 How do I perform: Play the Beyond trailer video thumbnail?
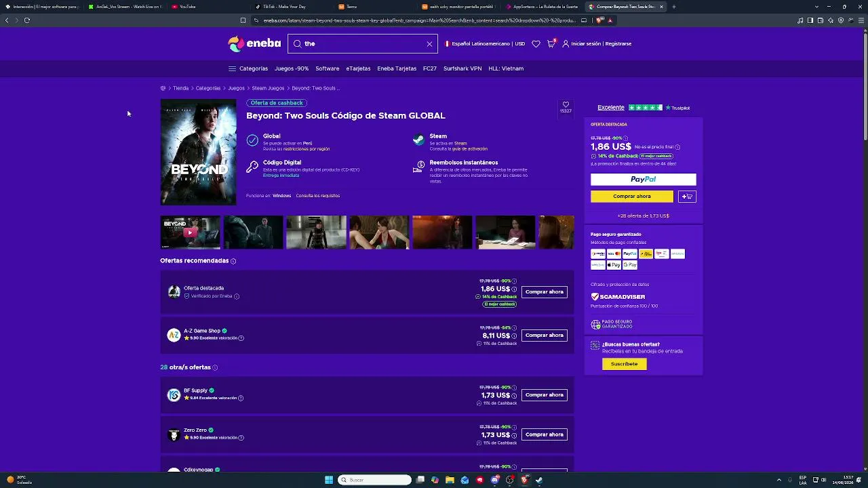tap(190, 232)
